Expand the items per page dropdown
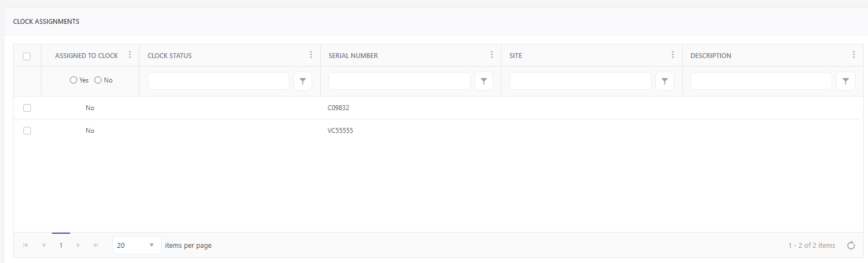The height and width of the screenshot is (263, 868). coord(151,245)
